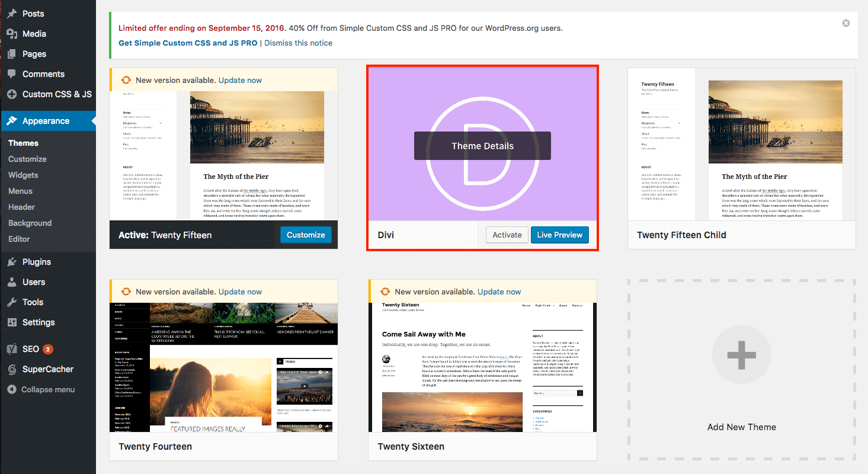Image resolution: width=868 pixels, height=474 pixels.
Task: Switch to the Widgets section under Appearance
Action: click(x=23, y=175)
